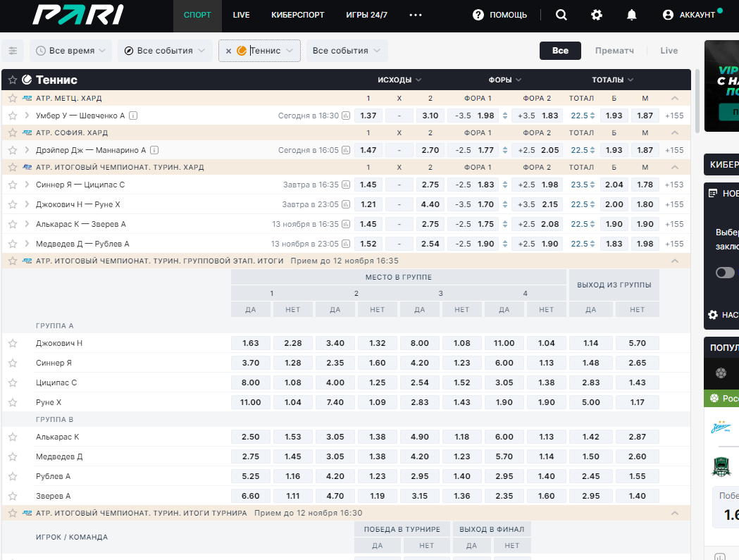Bet 1.37 on Умбер У win
The image size is (739, 560).
click(368, 116)
